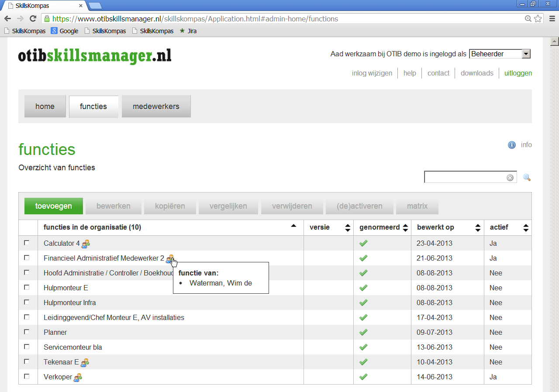Click the bewerken button
Image resolution: width=559 pixels, height=392 pixels.
point(114,206)
